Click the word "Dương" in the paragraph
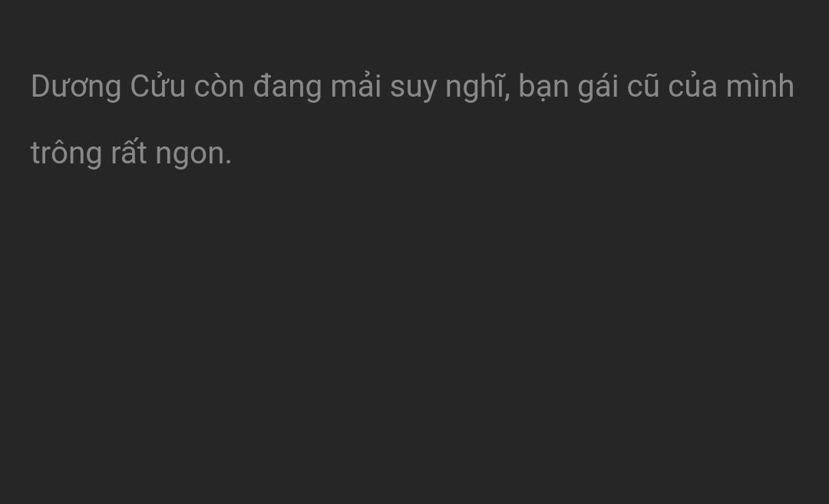 coord(76,87)
